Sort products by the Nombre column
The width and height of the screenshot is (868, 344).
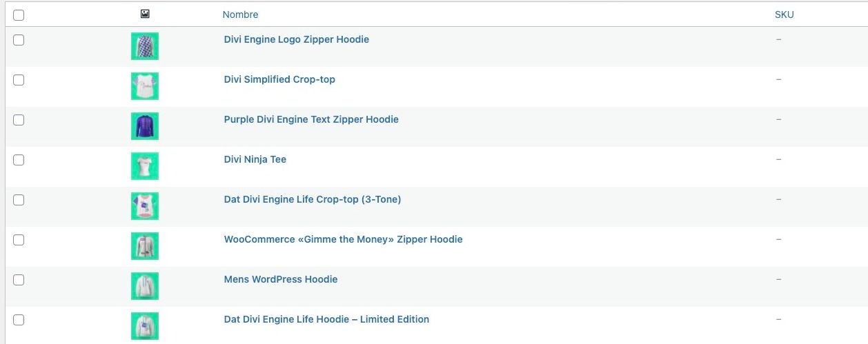click(x=240, y=14)
